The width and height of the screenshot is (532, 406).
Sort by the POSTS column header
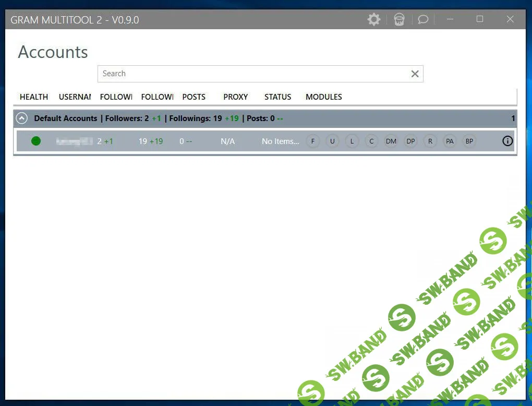tap(194, 97)
